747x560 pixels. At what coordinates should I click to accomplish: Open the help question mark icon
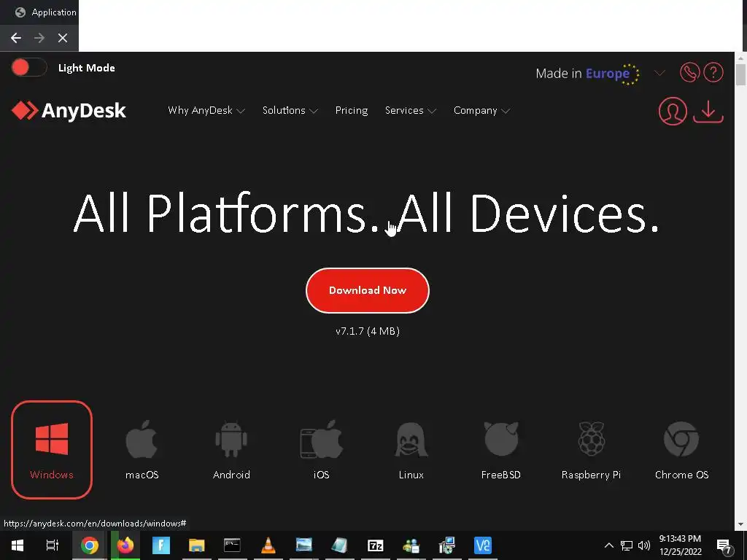coord(713,72)
